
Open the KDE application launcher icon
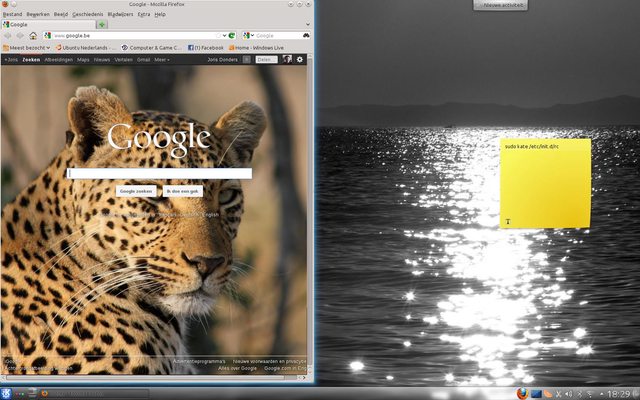7,394
